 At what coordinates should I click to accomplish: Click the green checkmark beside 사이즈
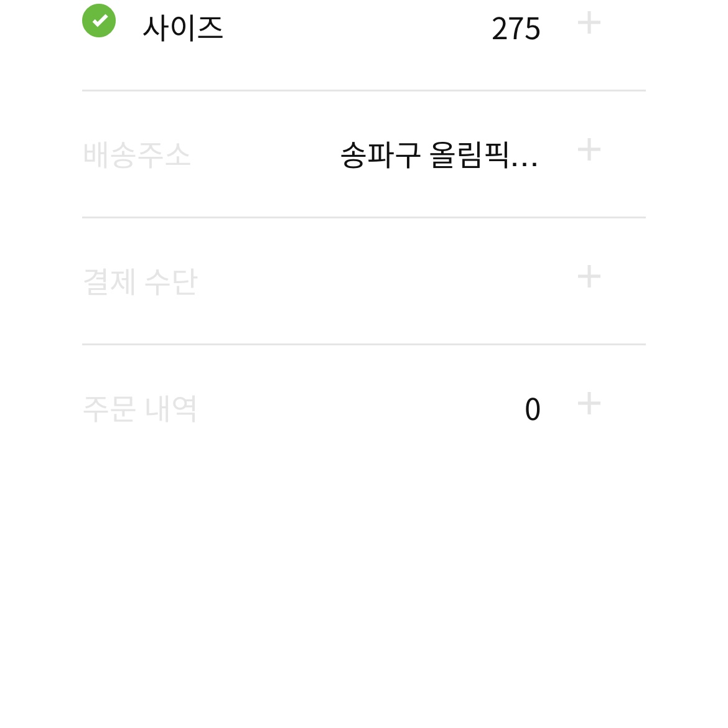click(99, 21)
